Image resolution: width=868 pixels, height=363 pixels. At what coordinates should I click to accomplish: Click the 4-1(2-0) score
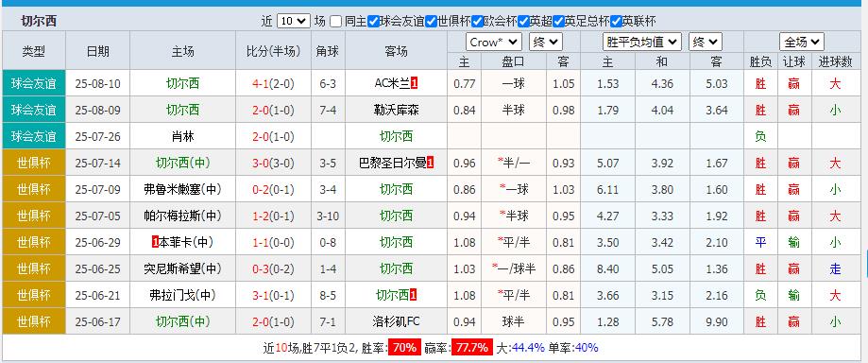coord(273,84)
